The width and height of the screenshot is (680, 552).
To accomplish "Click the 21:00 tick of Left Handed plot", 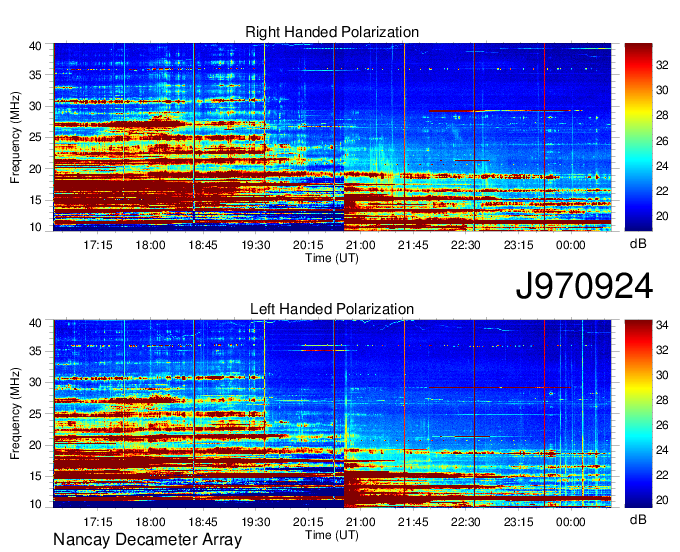I will point(361,522).
